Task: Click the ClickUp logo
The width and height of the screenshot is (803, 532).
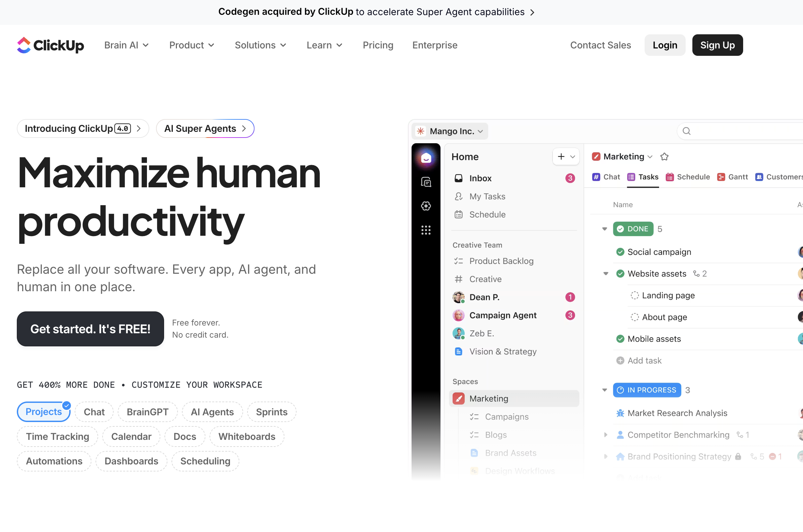Action: click(50, 45)
